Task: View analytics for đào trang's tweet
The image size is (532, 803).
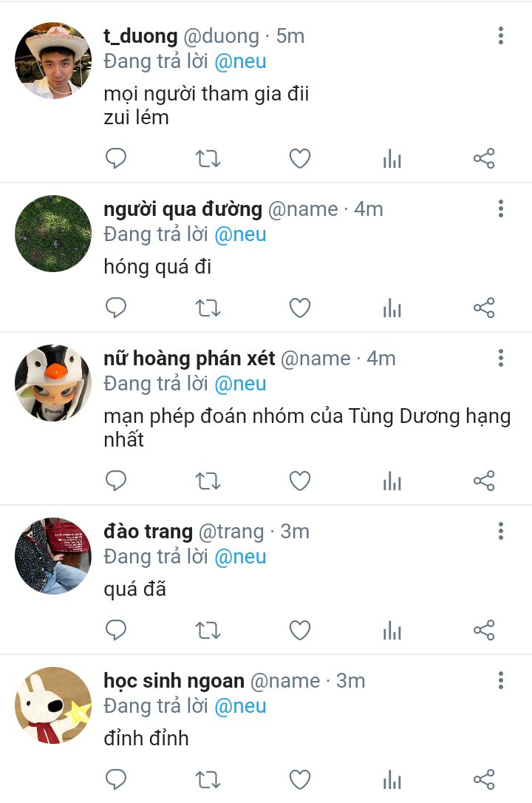Action: tap(392, 631)
